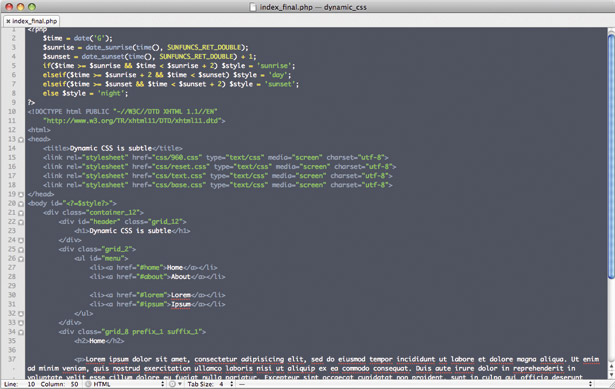Click date_sunrise function on line 3
This screenshot has width=615, height=389.
[x=109, y=47]
